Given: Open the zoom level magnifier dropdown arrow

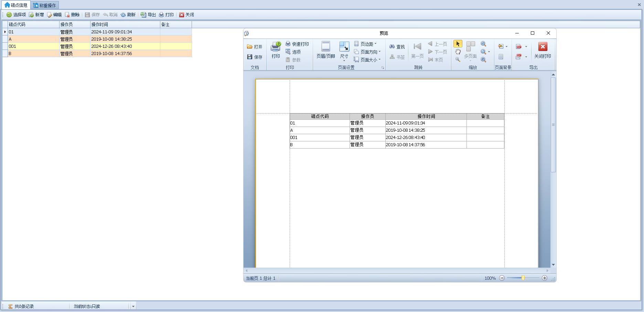Looking at the screenshot, I should [489, 52].
